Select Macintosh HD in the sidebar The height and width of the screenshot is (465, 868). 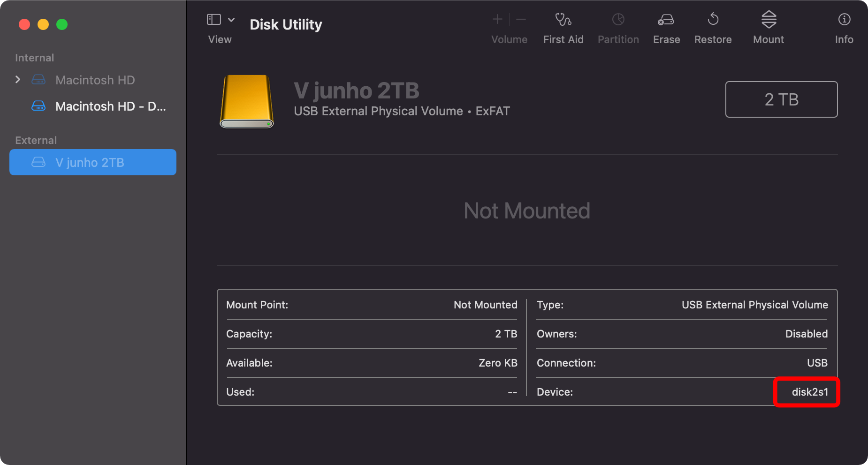95,80
